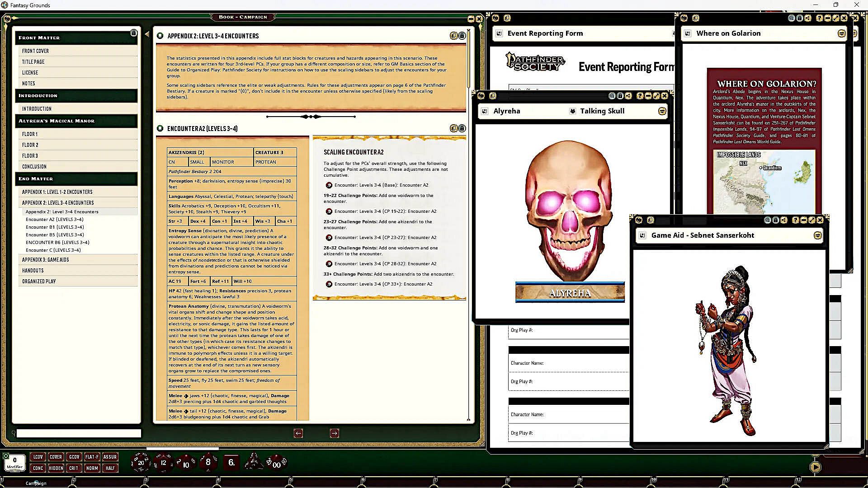
Task: Toggle the CONC modifier button
Action: point(38,468)
